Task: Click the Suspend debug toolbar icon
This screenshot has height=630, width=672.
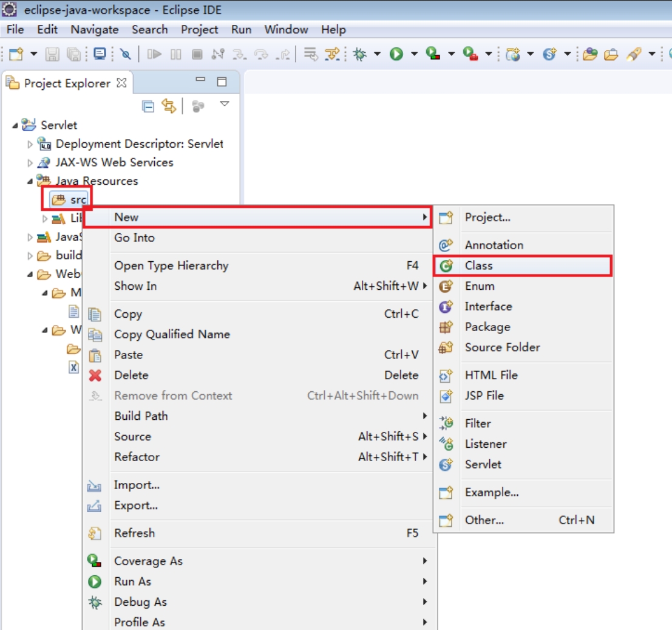Action: point(175,54)
